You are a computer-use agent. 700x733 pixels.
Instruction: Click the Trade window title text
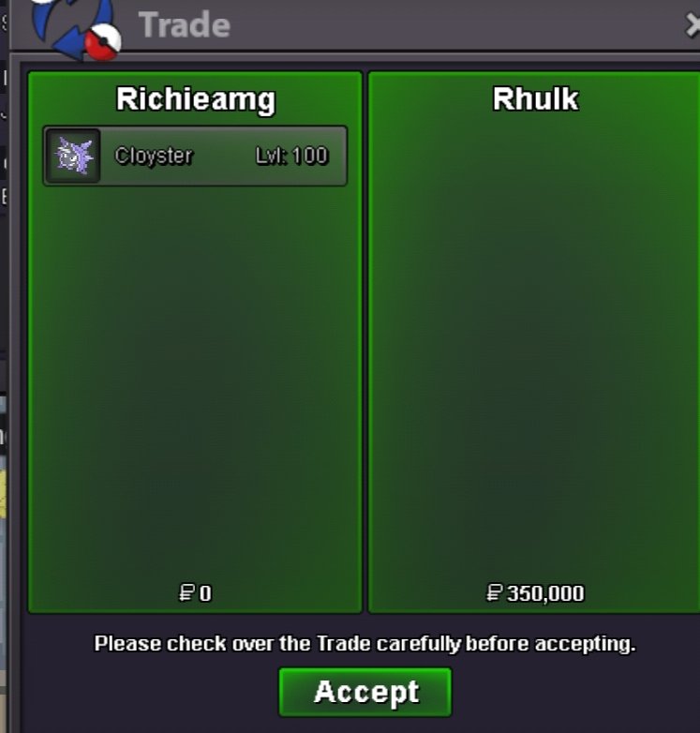coord(185,24)
